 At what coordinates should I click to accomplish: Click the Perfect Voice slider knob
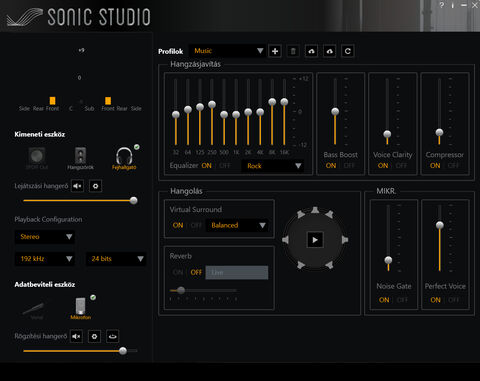(440, 225)
